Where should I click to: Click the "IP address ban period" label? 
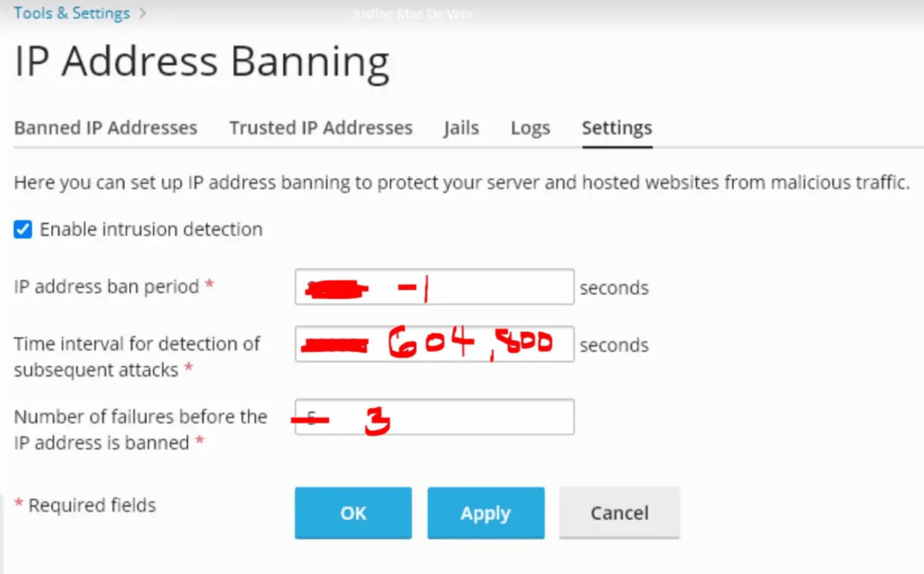pyautogui.click(x=106, y=287)
